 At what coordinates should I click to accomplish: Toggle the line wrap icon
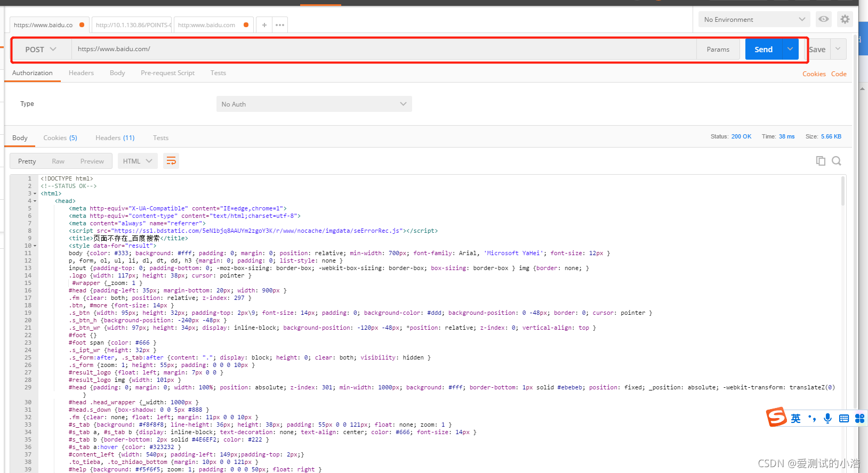coord(171,161)
